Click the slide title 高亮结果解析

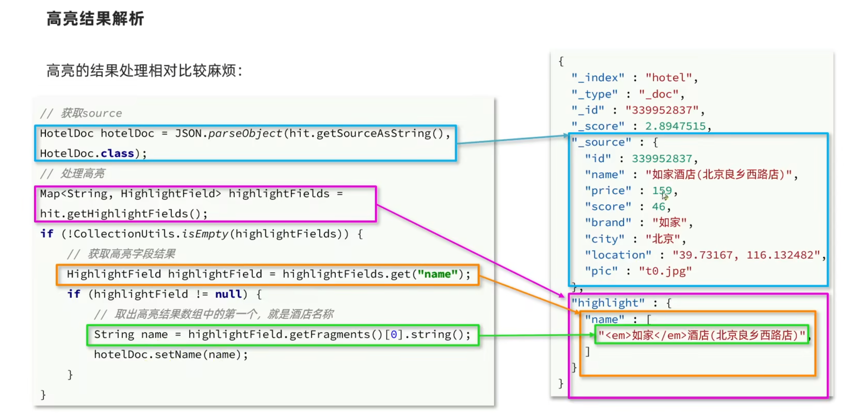tap(95, 19)
